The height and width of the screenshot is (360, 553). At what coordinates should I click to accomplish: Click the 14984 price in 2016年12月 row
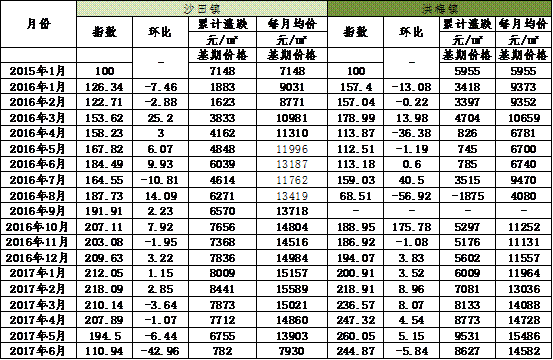[x=292, y=258]
